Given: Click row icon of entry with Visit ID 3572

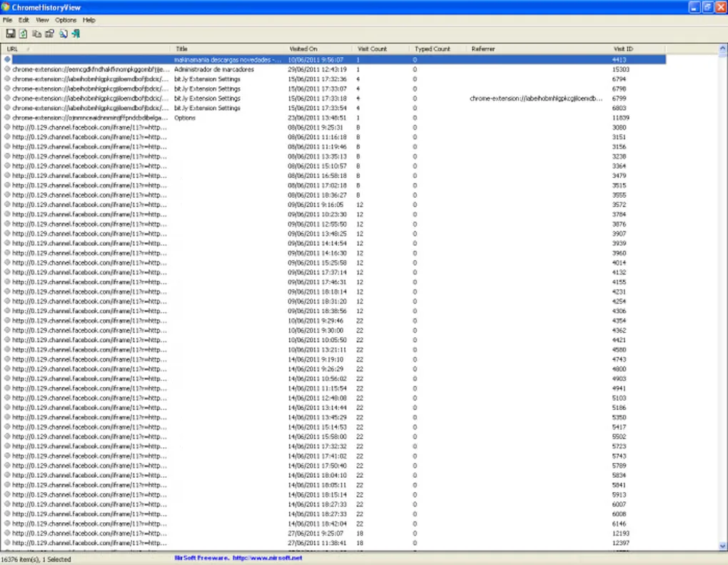Looking at the screenshot, I should tap(7, 204).
